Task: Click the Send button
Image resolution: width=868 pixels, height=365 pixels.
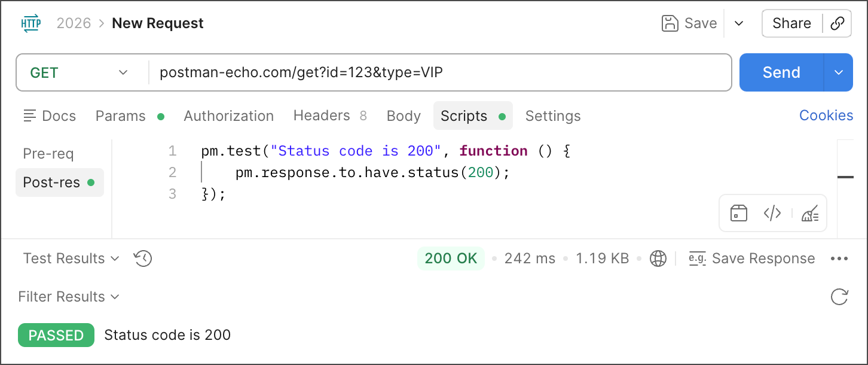Action: (781, 73)
